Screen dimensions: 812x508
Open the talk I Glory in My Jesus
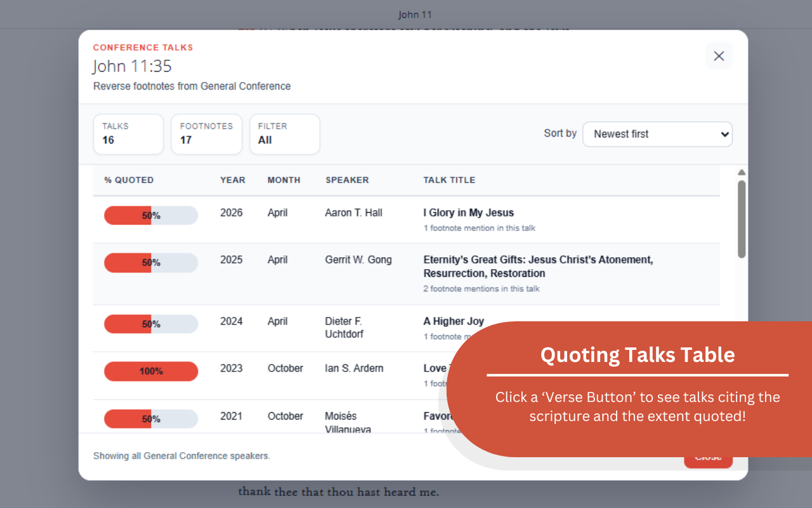coord(469,213)
